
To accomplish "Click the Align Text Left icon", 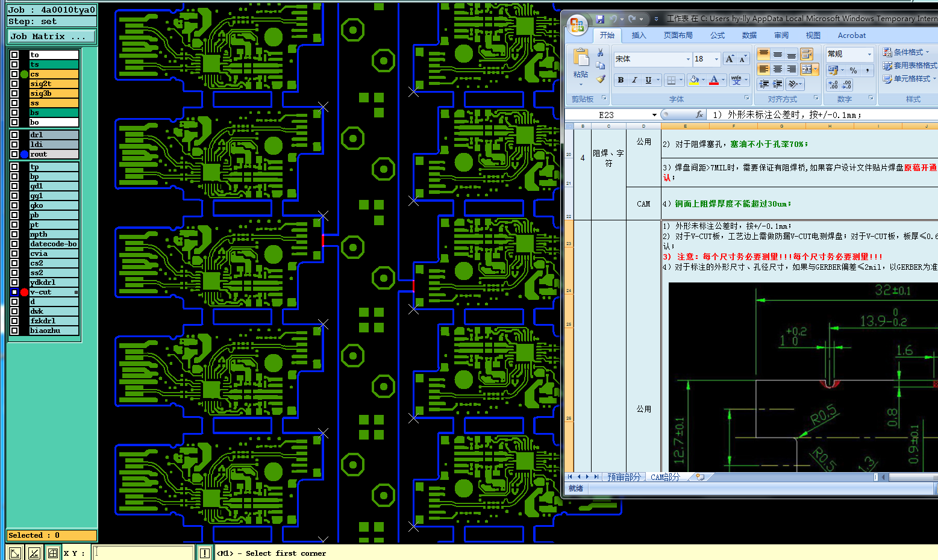I will click(763, 69).
